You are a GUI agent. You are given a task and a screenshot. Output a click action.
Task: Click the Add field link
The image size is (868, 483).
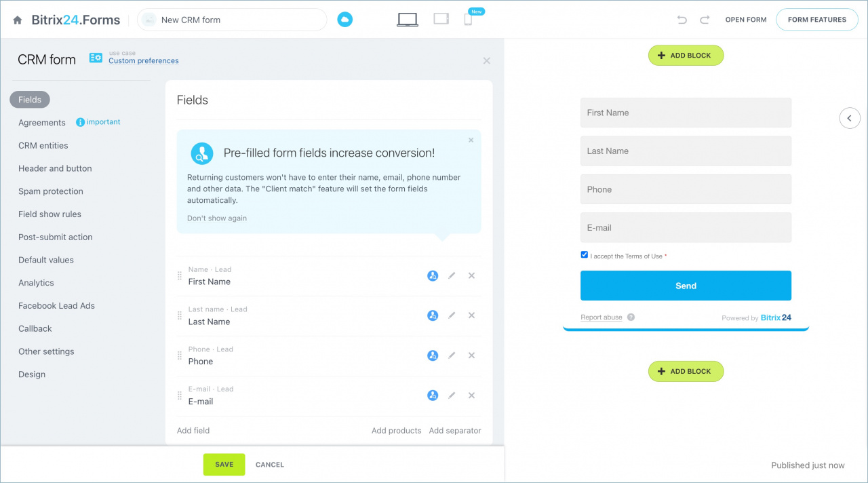(x=193, y=431)
